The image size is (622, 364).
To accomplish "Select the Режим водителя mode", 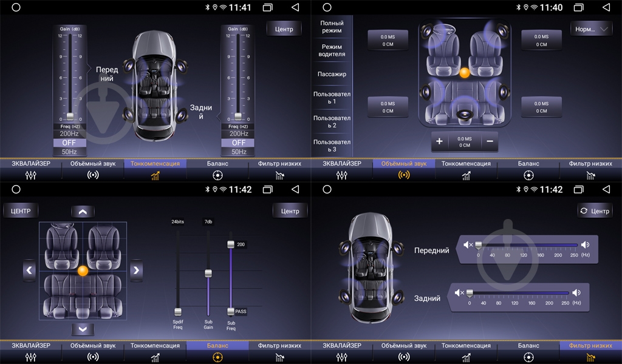I will click(x=332, y=50).
